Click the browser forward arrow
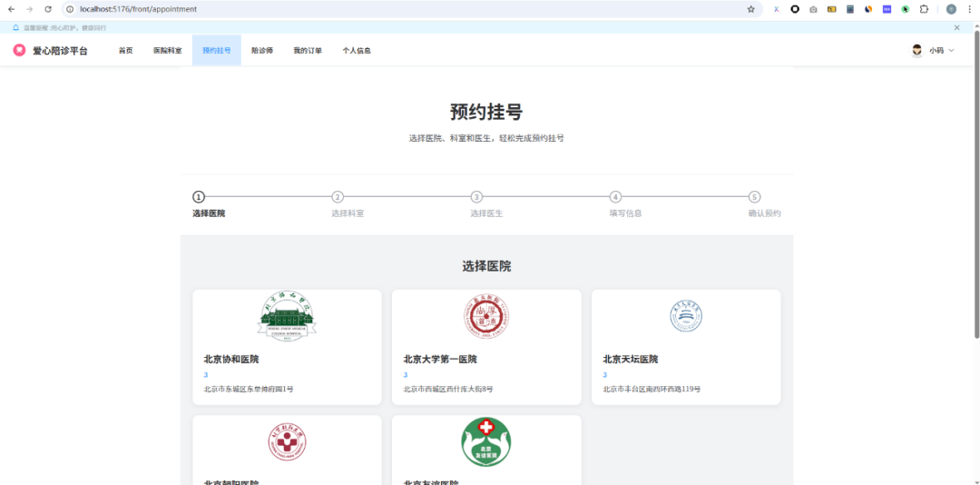The image size is (980, 485). (x=29, y=9)
